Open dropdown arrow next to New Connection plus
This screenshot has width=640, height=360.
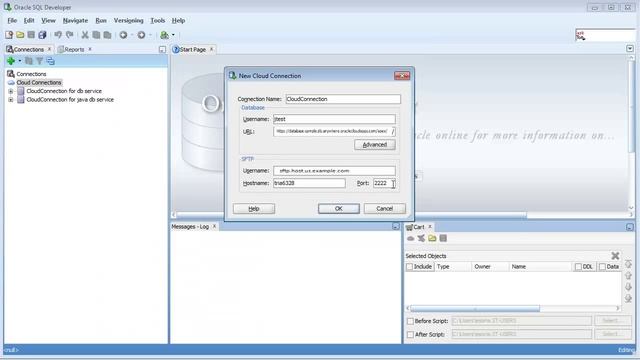tap(19, 61)
